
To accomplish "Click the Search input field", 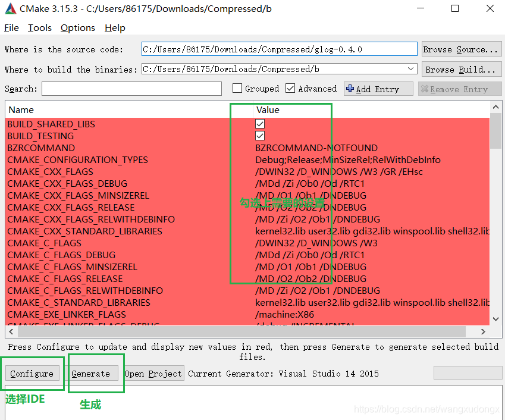I will pyautogui.click(x=131, y=89).
